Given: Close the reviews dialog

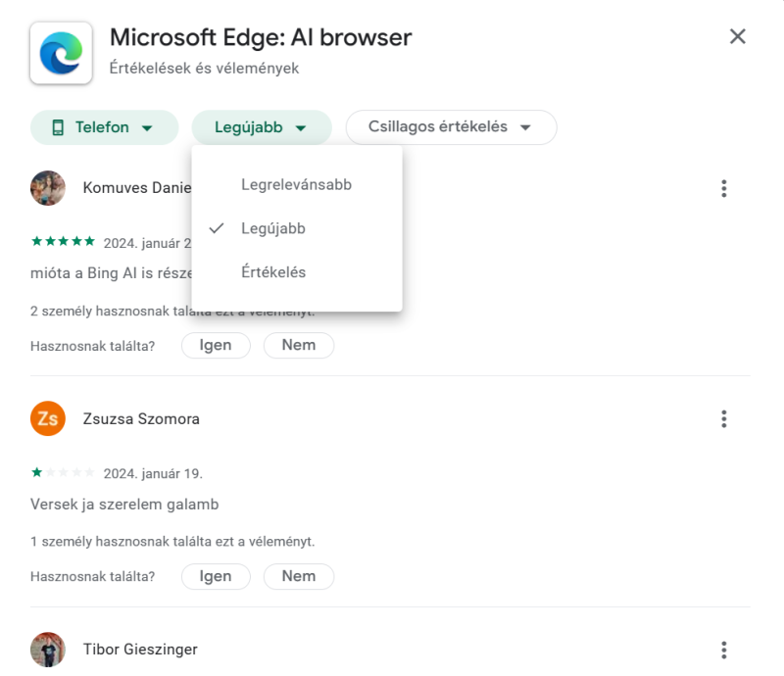Looking at the screenshot, I should 738,36.
